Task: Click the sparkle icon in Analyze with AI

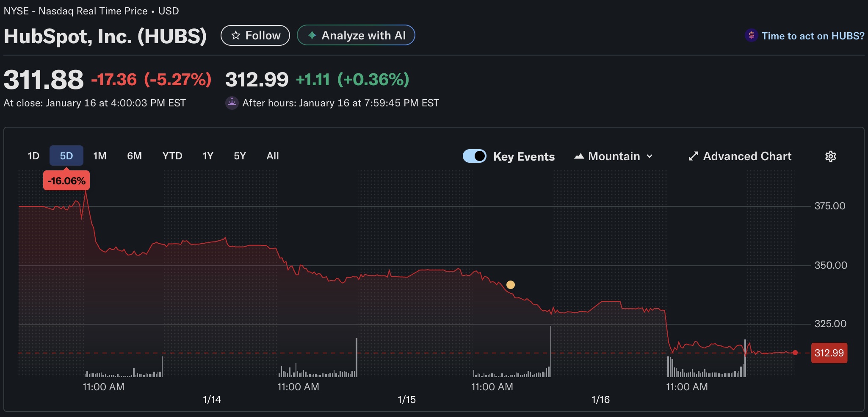Action: [x=312, y=36]
